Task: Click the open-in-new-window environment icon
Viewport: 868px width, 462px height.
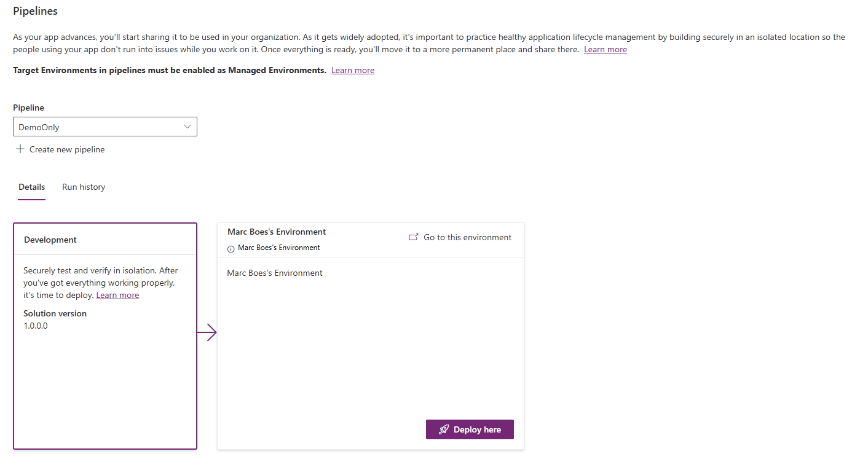Action: [x=414, y=237]
